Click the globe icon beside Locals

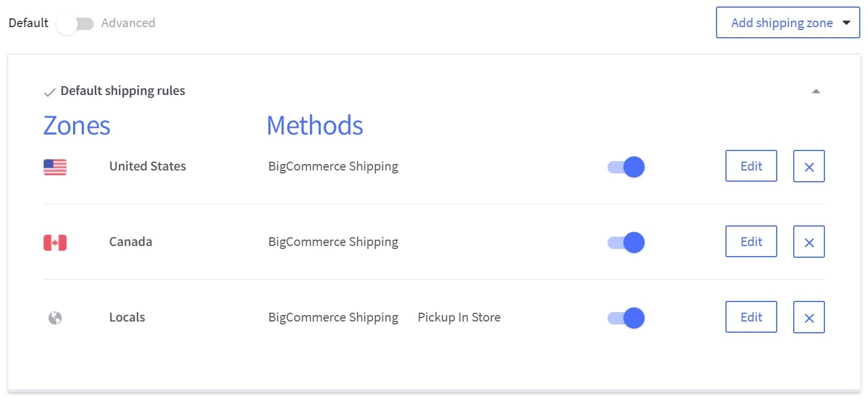click(55, 318)
